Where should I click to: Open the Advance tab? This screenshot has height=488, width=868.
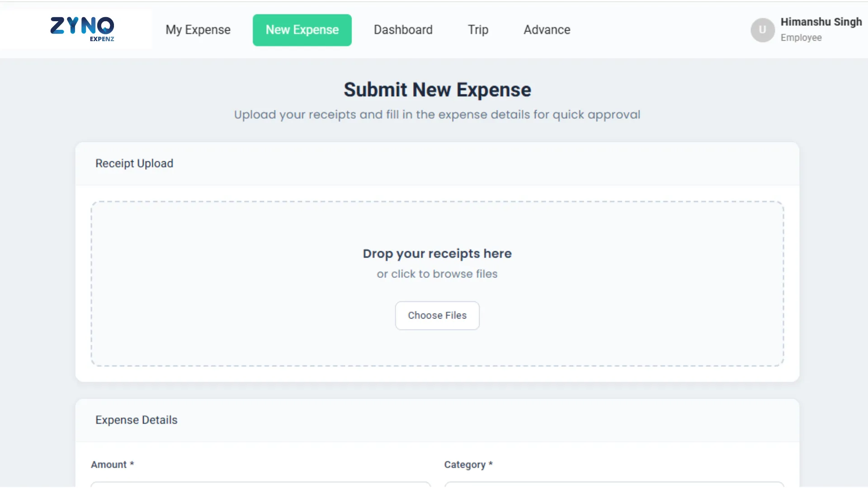click(x=547, y=30)
